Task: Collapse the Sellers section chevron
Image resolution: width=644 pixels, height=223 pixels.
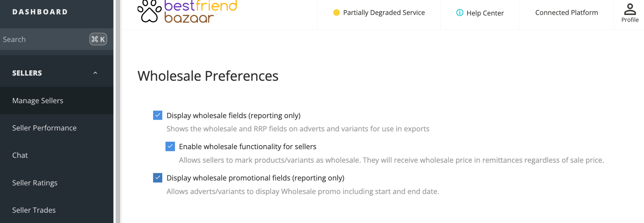Action: coord(95,73)
